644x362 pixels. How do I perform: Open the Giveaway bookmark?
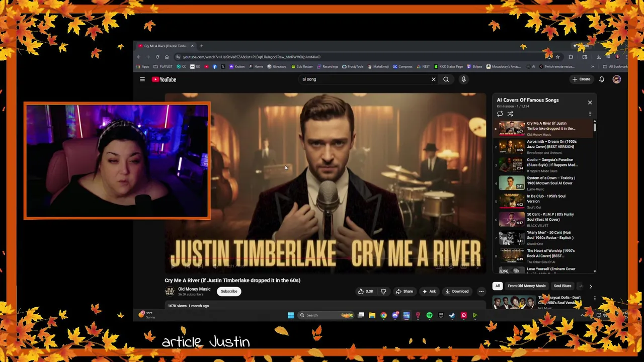(x=277, y=66)
